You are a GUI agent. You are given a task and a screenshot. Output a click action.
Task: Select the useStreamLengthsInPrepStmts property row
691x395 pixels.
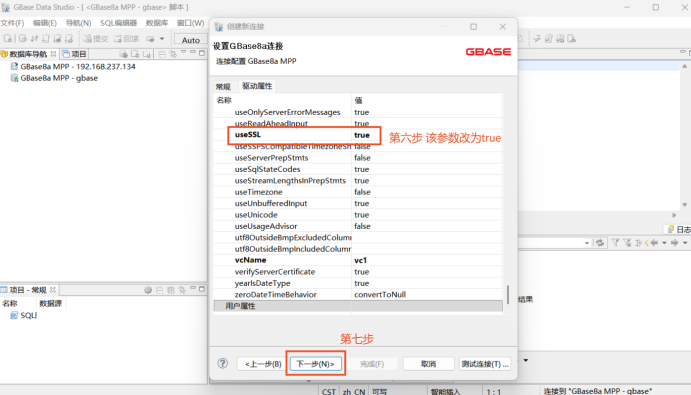357,181
